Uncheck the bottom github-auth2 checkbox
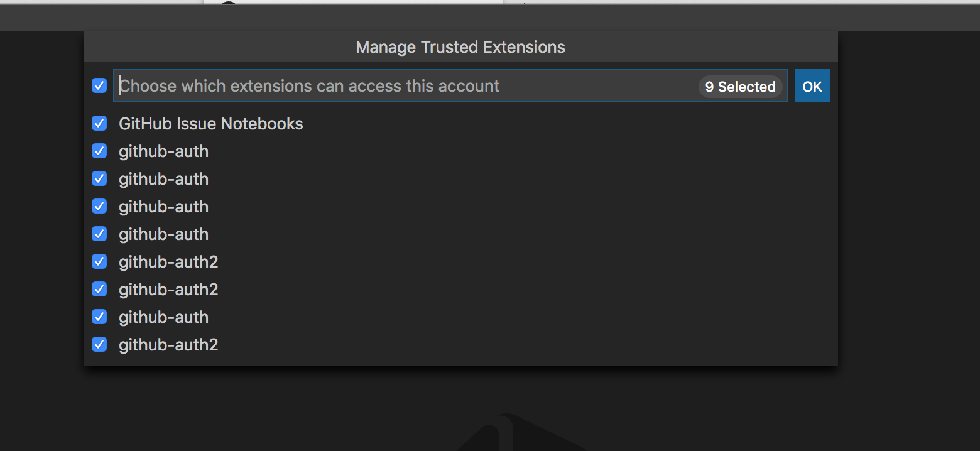This screenshot has height=451, width=980. 99,344
